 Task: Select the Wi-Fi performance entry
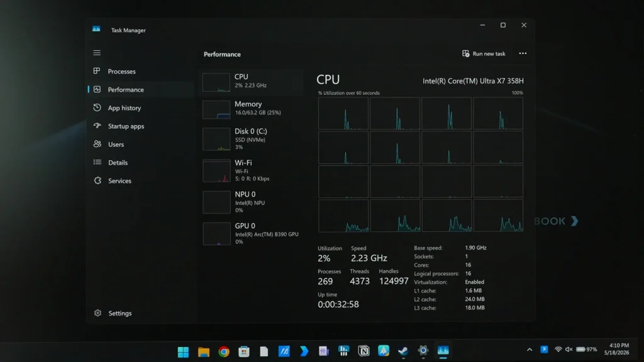tap(252, 171)
